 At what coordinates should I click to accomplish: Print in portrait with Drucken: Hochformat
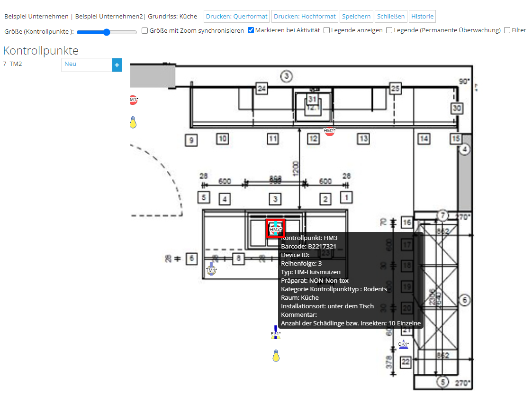[305, 16]
